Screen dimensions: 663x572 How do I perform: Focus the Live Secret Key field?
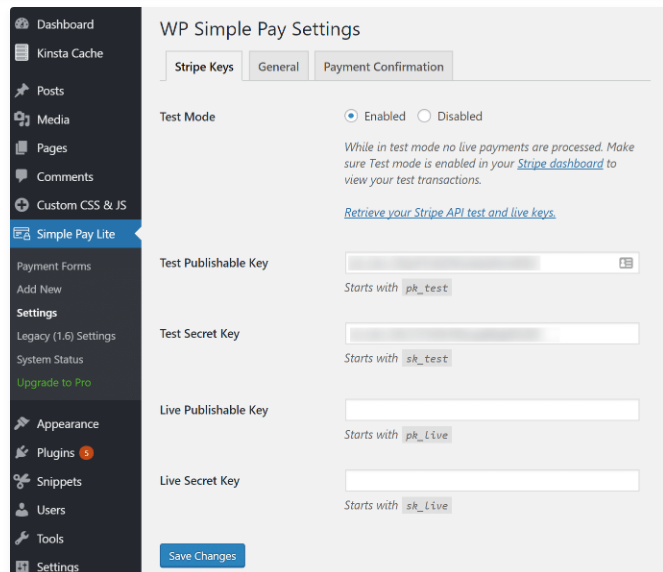(492, 480)
